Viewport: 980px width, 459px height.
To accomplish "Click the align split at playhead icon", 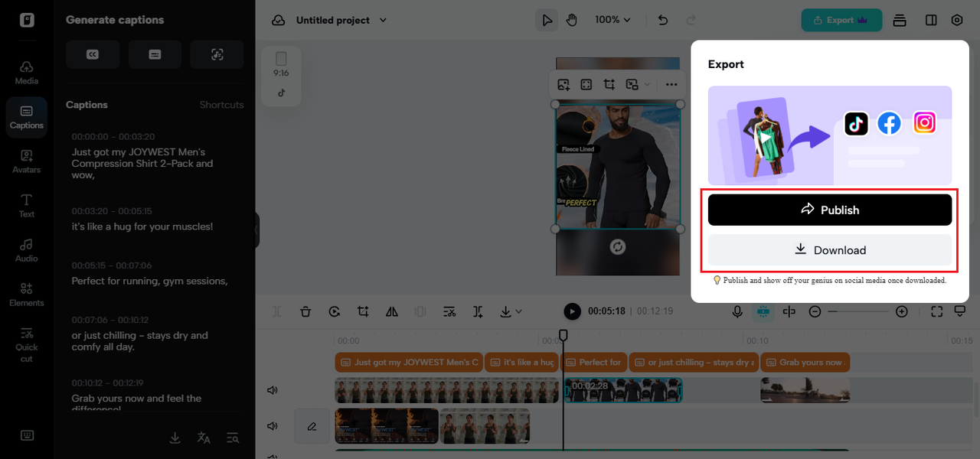I will point(789,311).
